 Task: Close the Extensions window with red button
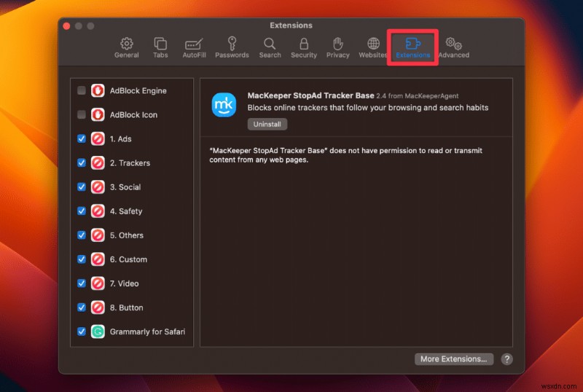point(66,26)
